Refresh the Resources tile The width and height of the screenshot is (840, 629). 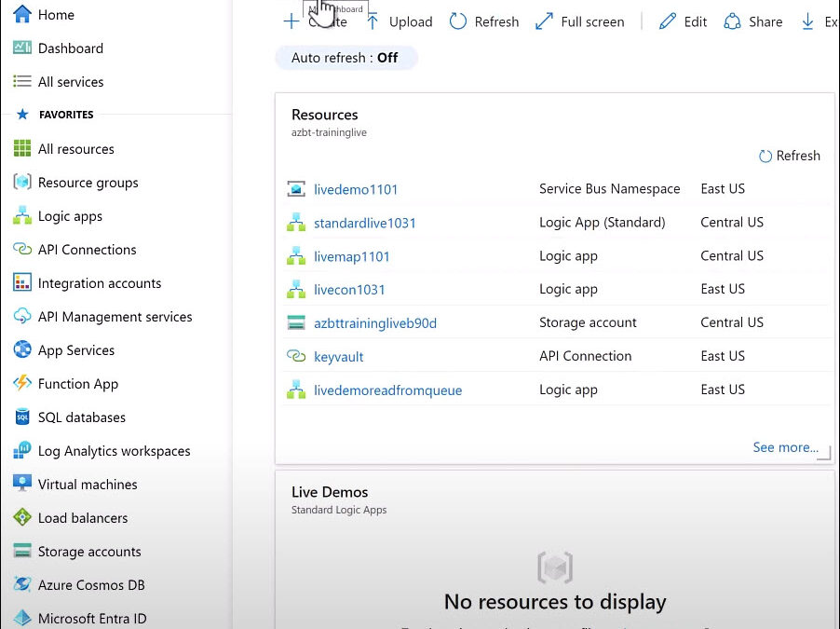(x=790, y=156)
